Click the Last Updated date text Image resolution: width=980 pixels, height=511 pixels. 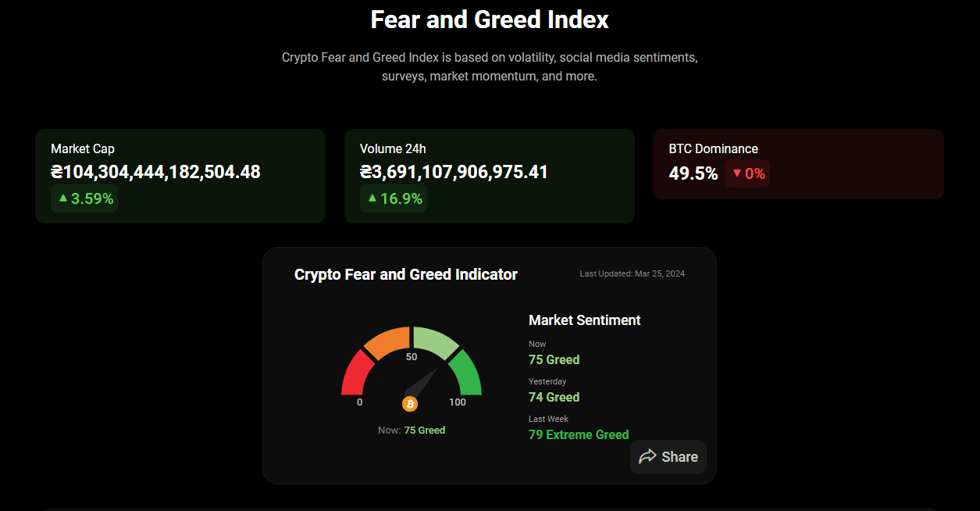pyautogui.click(x=632, y=273)
